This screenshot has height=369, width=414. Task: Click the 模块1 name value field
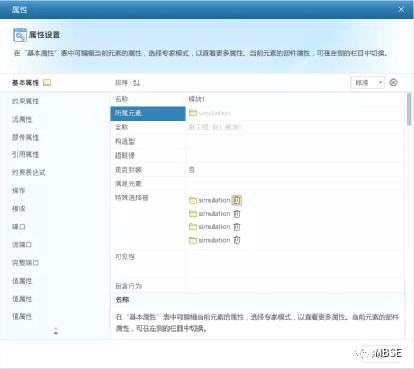(295, 99)
